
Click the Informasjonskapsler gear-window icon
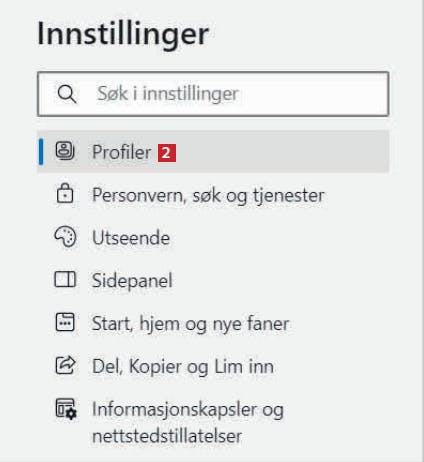pyautogui.click(x=66, y=409)
